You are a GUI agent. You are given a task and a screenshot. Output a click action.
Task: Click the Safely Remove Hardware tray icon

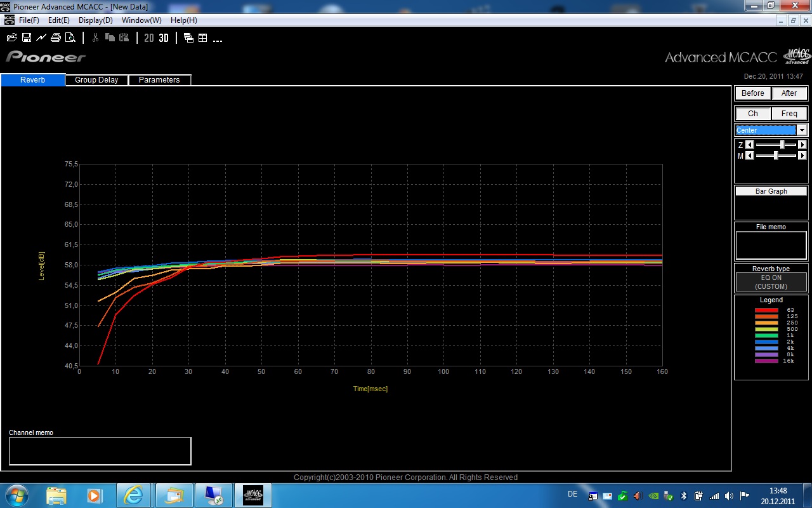[x=669, y=496]
